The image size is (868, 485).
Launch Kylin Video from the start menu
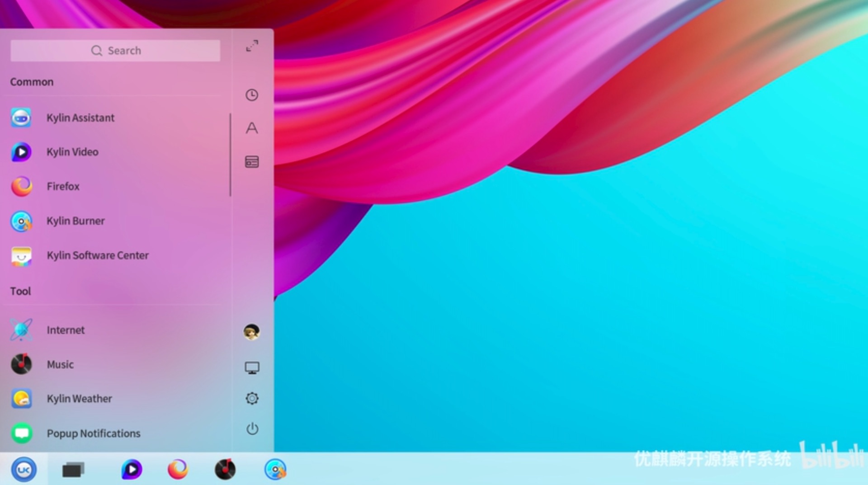pyautogui.click(x=73, y=152)
